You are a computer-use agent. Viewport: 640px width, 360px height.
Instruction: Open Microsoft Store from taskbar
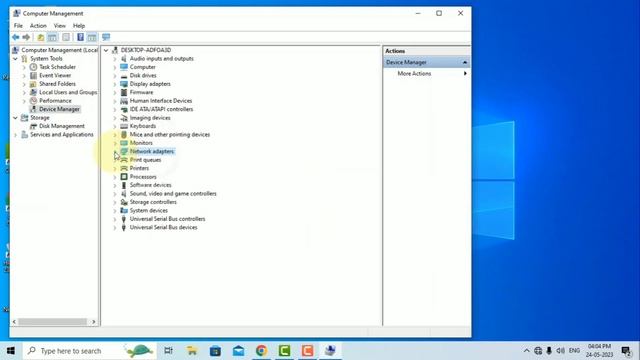pos(215,351)
